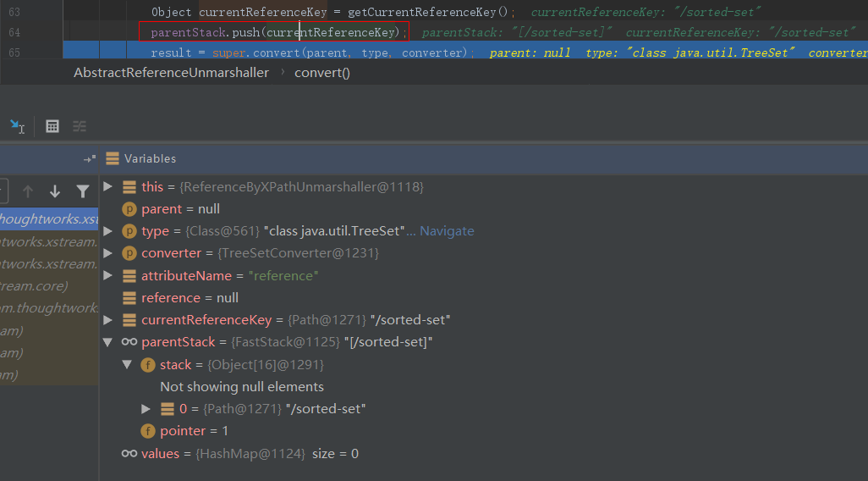Viewport: 868px width, 481px height.
Task: Click AbstractReferenceUnmarshaller in the breadcrumb
Action: [x=171, y=72]
